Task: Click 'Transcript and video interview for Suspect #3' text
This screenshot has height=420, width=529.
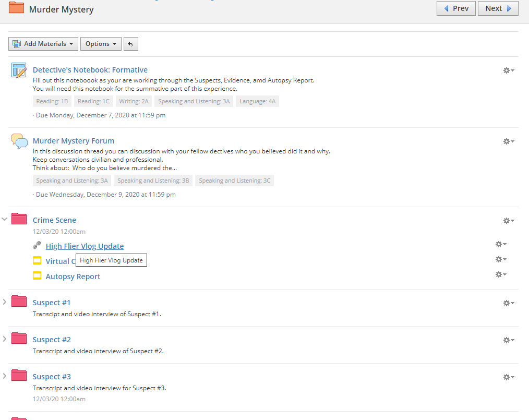Action: click(100, 388)
